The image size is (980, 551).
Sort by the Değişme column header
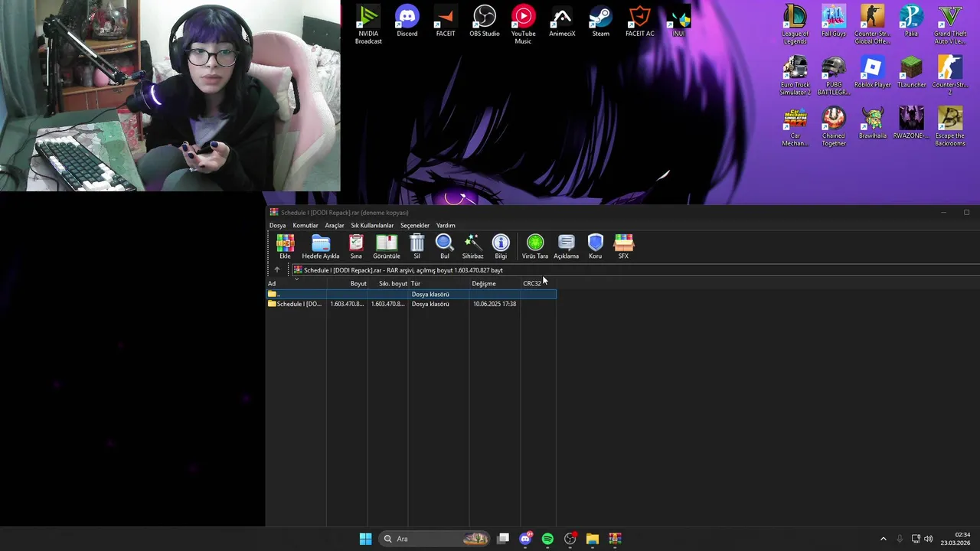[x=495, y=283]
